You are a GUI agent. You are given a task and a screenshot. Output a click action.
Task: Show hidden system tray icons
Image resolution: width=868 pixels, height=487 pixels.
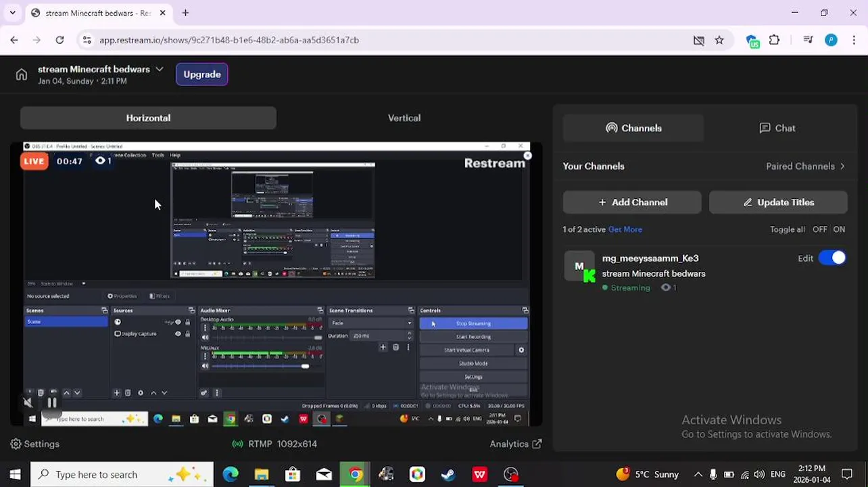(x=698, y=474)
